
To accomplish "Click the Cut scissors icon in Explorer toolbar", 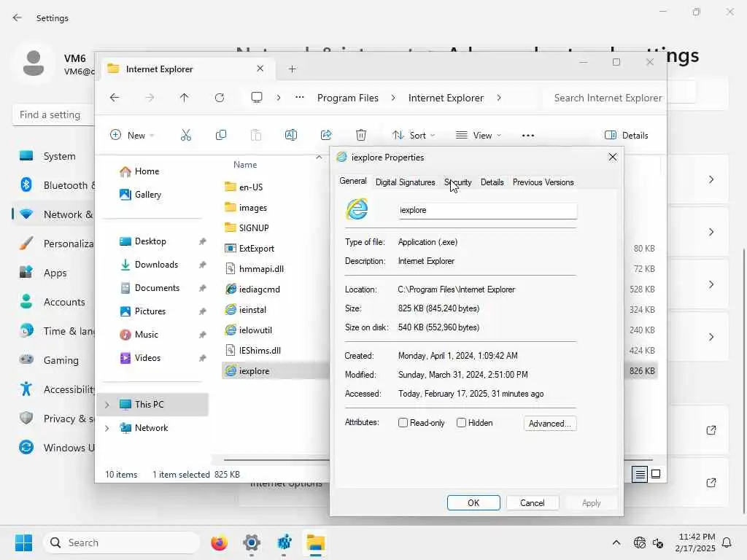I will tap(186, 135).
